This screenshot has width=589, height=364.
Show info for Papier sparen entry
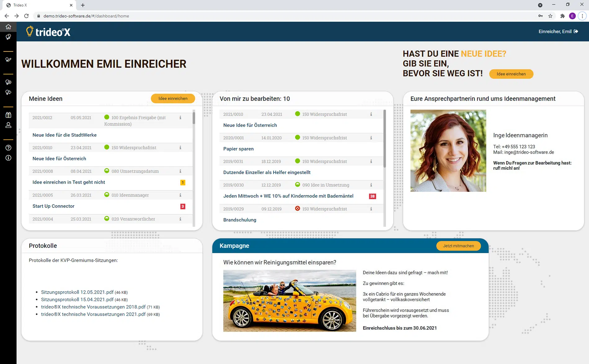(371, 138)
